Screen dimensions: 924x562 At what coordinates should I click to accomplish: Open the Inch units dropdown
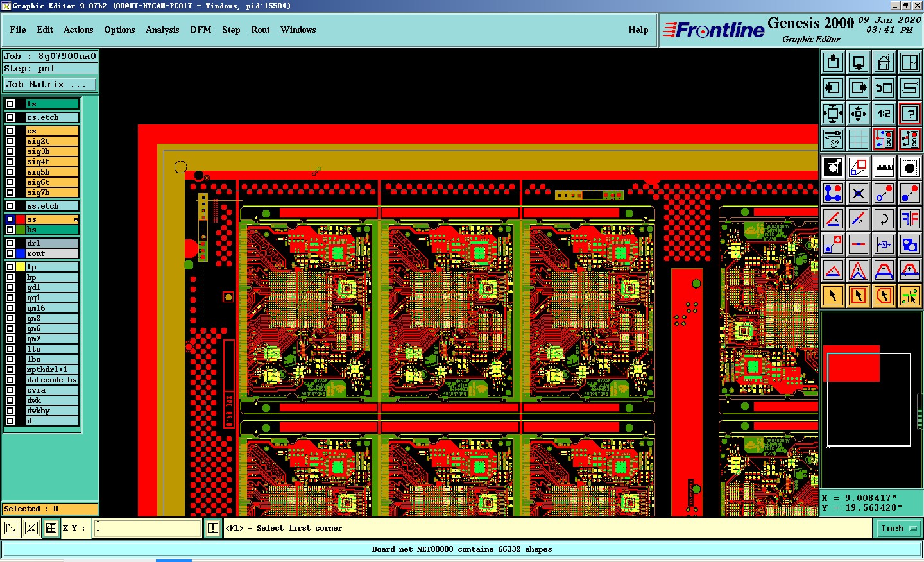(898, 528)
